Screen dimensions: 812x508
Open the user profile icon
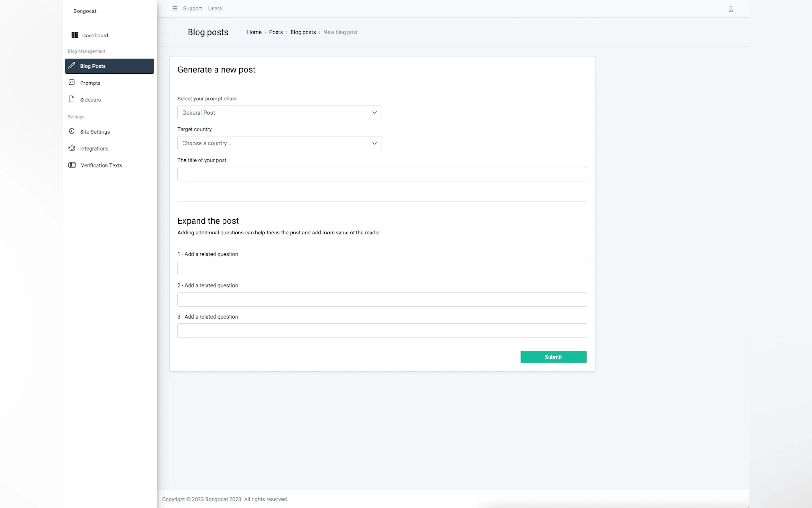(x=730, y=9)
